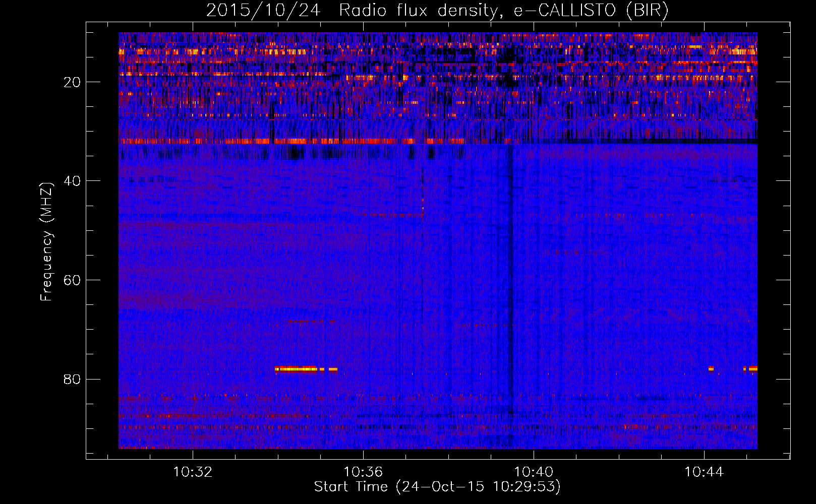Click the long bright yellow burst near 78 MHz
The image size is (816, 504).
tap(296, 369)
